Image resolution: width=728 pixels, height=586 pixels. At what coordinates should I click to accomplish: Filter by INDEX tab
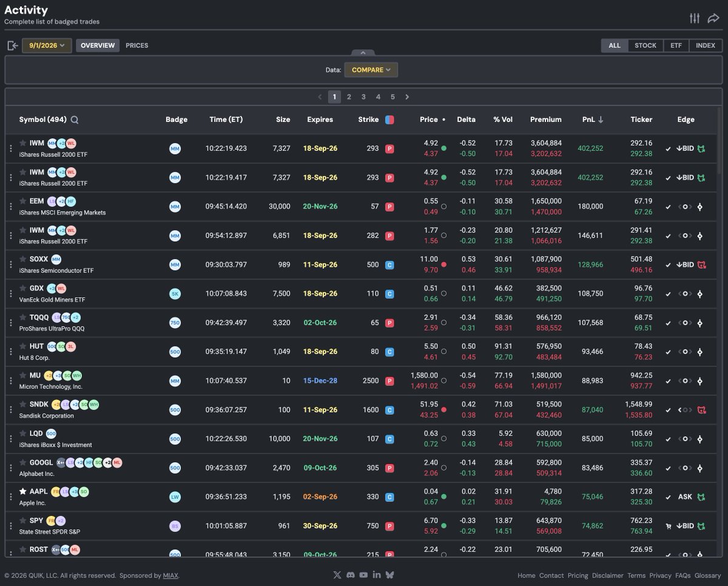click(706, 45)
